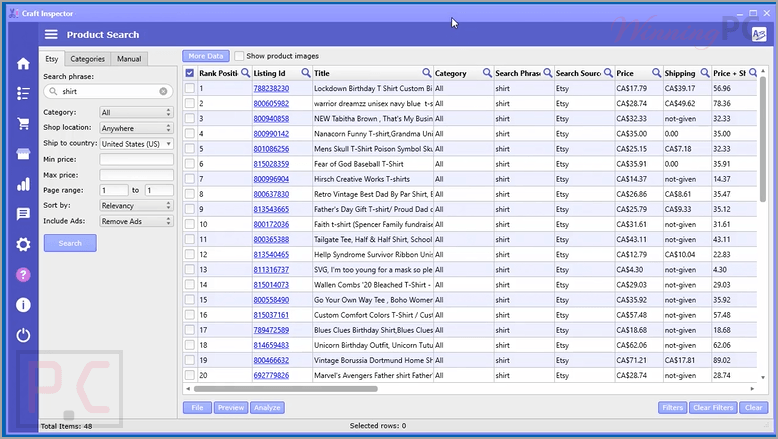Open the Ship to country dropdown
778x439 pixels.
(x=136, y=144)
